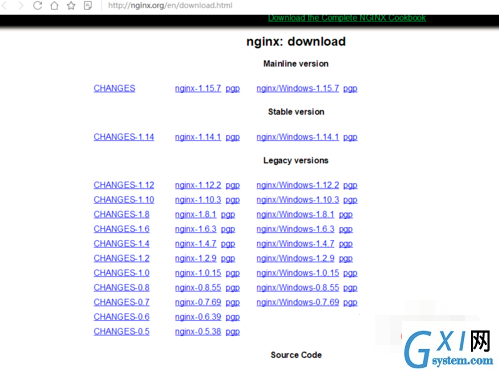Click the browser forward arrow
Image resolution: width=500 pixels, height=369 pixels.
point(21,5)
